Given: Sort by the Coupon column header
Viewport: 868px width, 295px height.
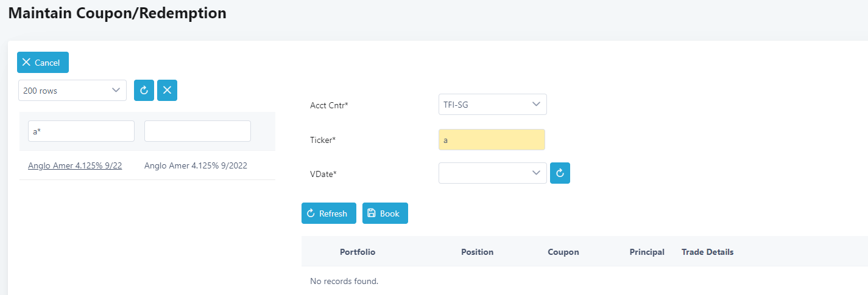Looking at the screenshot, I should click(563, 252).
